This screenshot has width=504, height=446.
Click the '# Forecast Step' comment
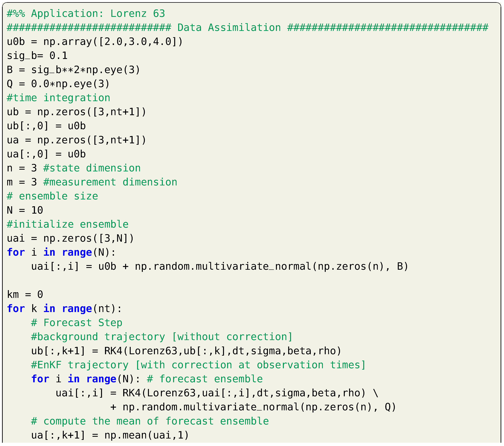coord(76,323)
